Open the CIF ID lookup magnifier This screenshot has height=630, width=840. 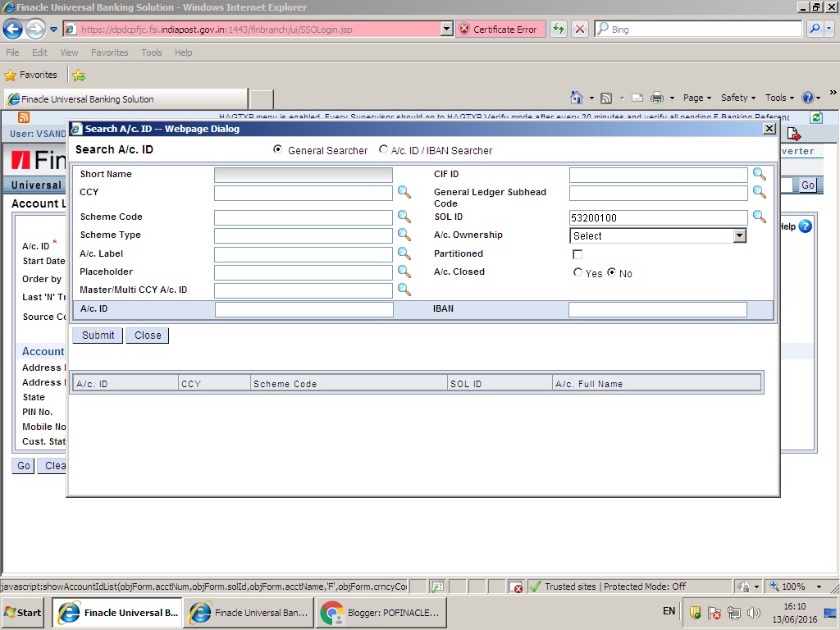point(759,174)
